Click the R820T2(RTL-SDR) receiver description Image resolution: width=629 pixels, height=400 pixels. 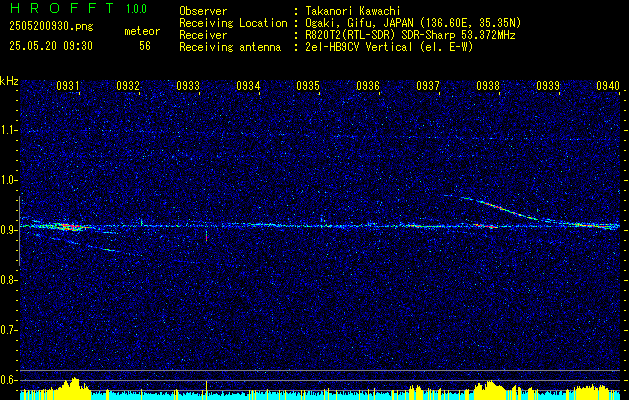pos(410,35)
